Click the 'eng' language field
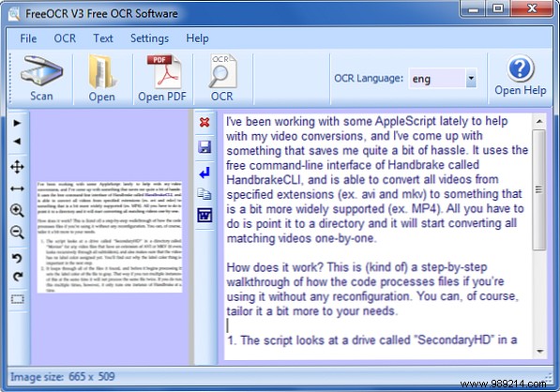This screenshot has width=560, height=392. click(x=437, y=78)
